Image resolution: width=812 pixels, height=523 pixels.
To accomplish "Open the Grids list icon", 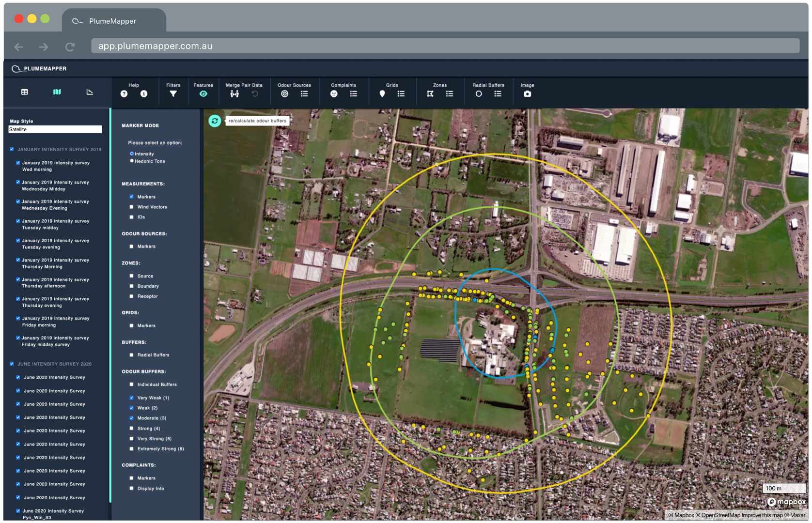I will (401, 94).
